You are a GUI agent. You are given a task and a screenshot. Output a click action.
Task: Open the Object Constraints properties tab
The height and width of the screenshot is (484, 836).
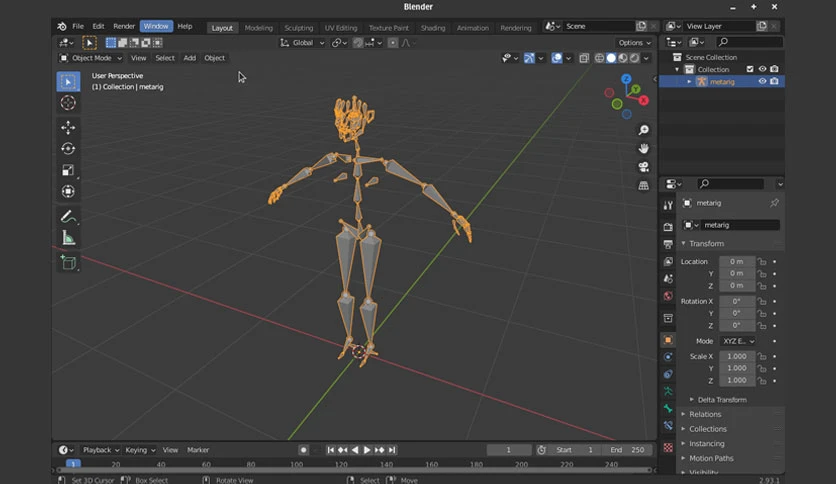[668, 374]
